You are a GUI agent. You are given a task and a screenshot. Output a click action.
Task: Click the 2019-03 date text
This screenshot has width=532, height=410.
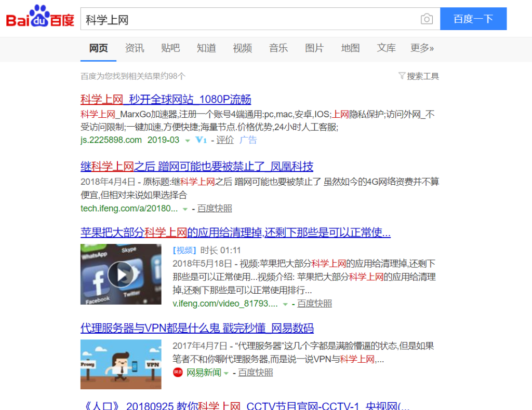(x=163, y=140)
